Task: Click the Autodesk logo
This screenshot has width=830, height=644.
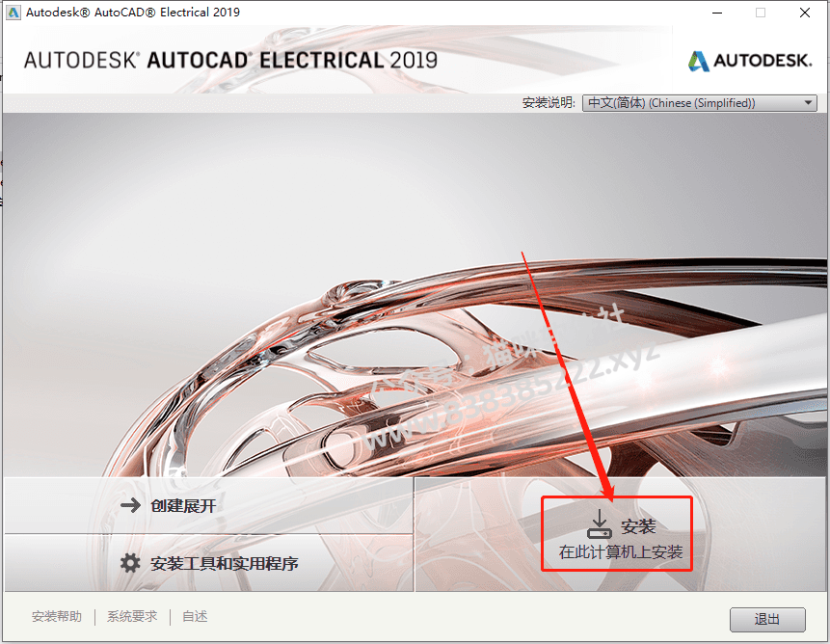Action: pos(750,61)
